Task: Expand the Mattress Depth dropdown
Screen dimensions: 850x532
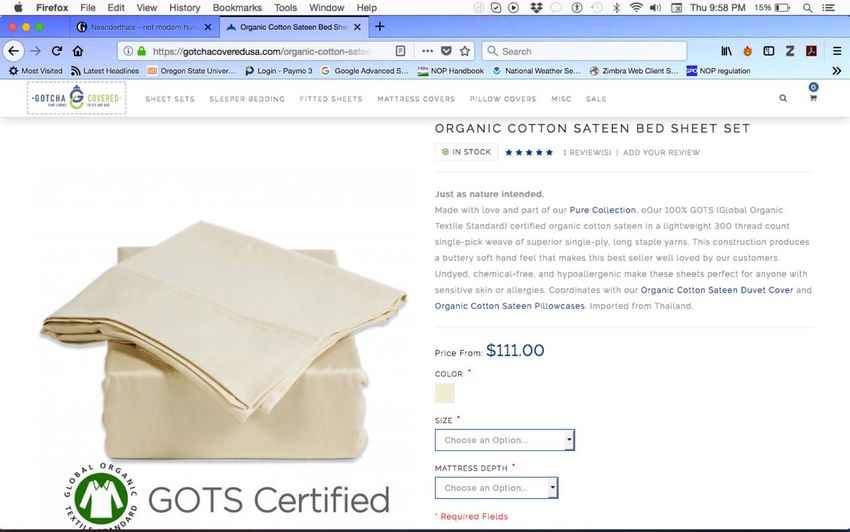Action: [x=497, y=488]
